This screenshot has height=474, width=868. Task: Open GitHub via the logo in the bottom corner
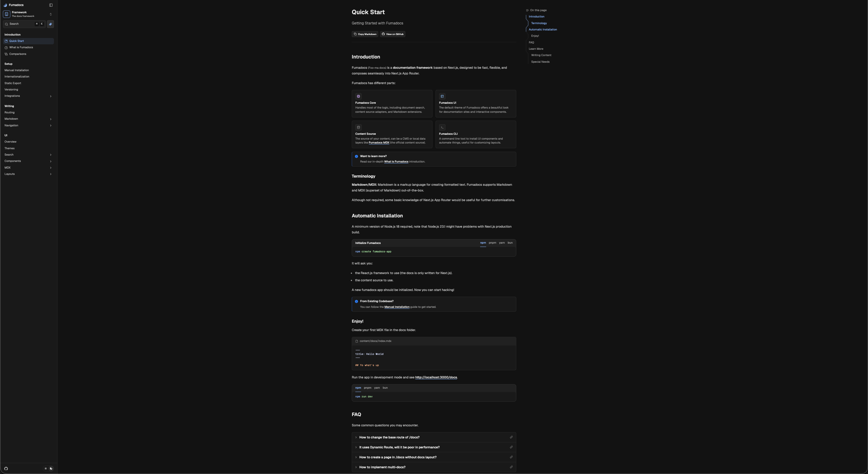point(6,469)
